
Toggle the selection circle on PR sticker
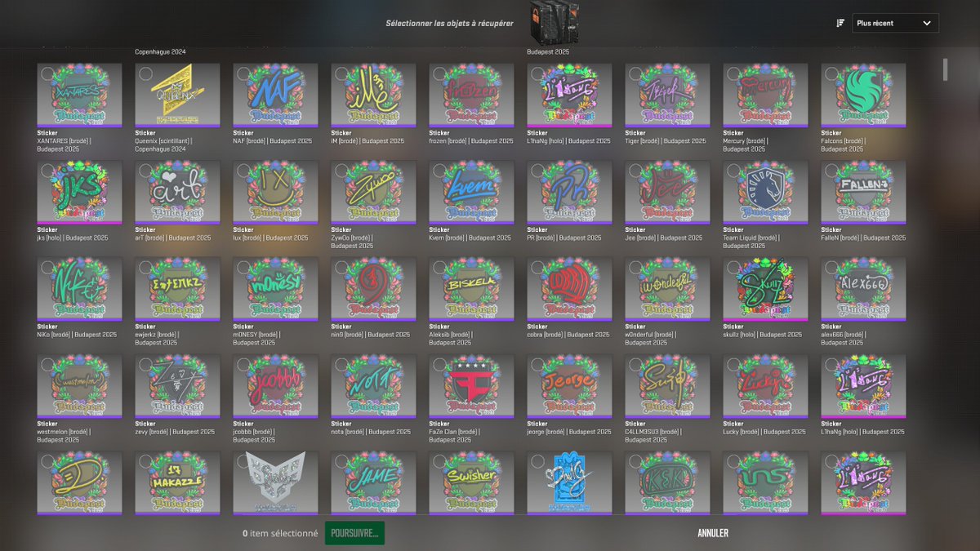point(537,171)
